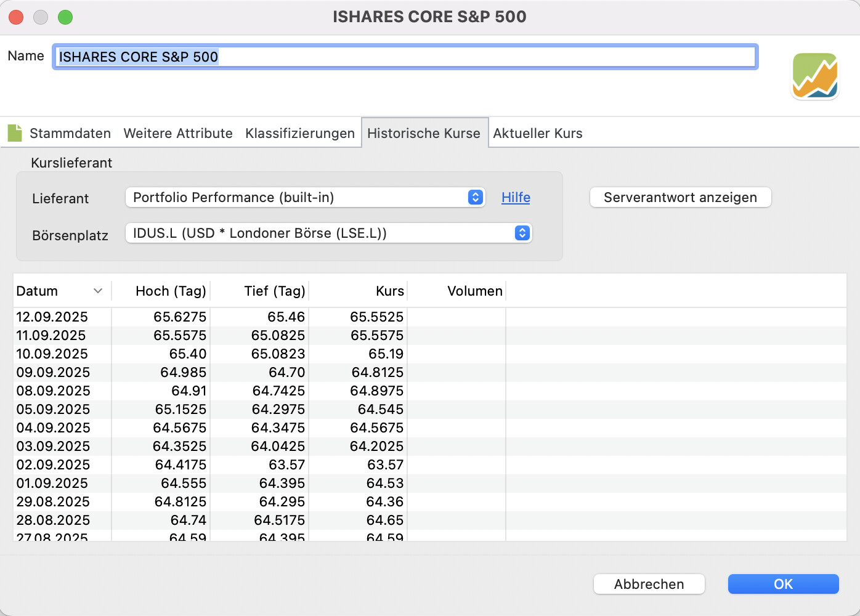Image resolution: width=860 pixels, height=616 pixels.
Task: Switch to the Stammdaten tab
Action: click(x=70, y=133)
